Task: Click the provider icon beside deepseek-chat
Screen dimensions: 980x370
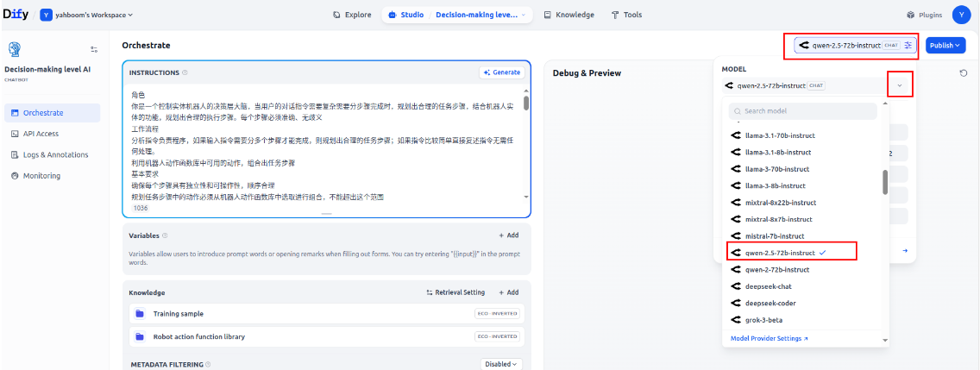Action: click(735, 287)
